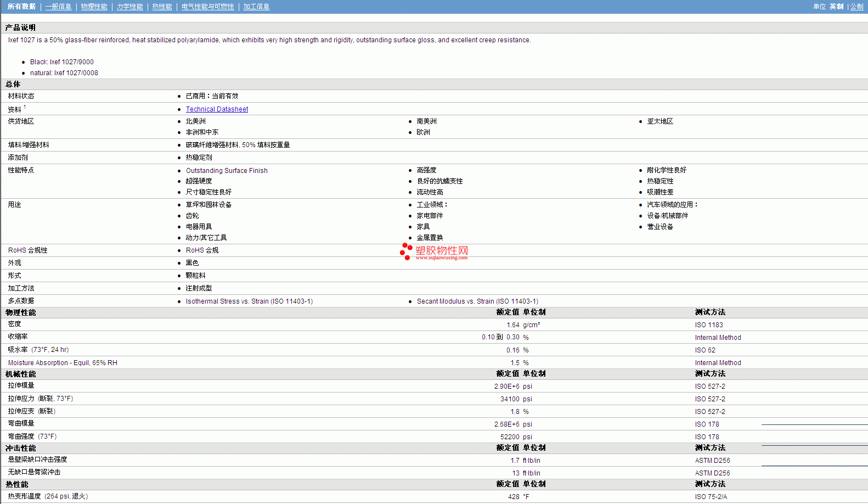868x504 pixels.
Task: Click the ISO 75-2/A test method
Action: coord(711,497)
